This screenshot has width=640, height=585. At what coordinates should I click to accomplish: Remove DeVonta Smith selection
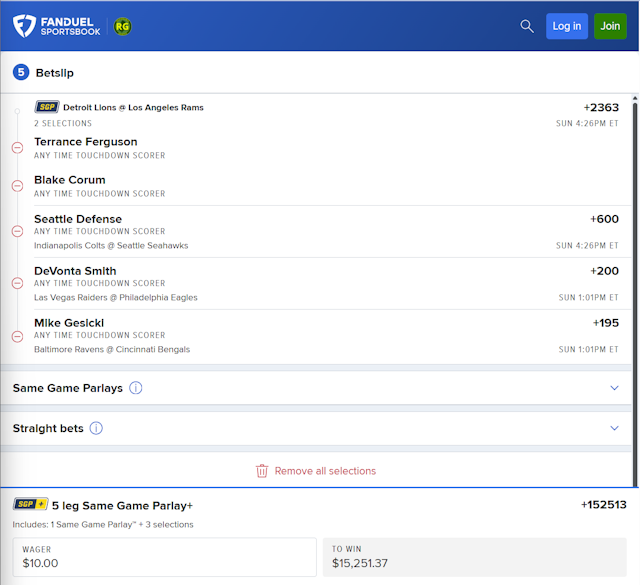pyautogui.click(x=17, y=283)
